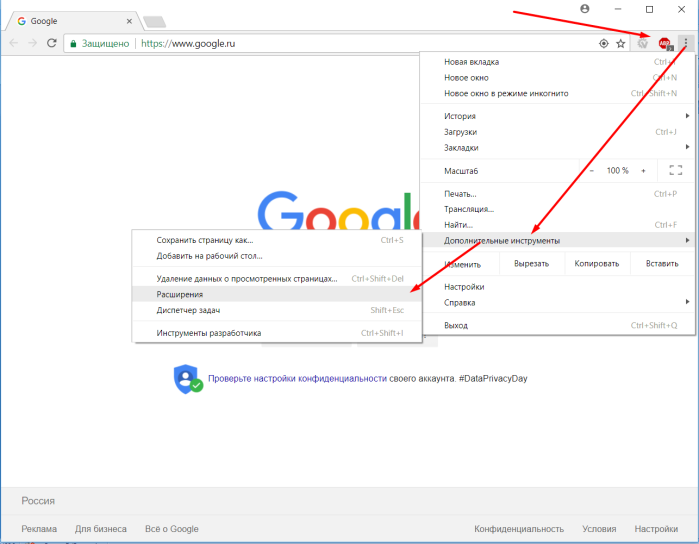Image resolution: width=699 pixels, height=544 pixels.
Task: Increase zoom with plus button
Action: click(x=643, y=171)
